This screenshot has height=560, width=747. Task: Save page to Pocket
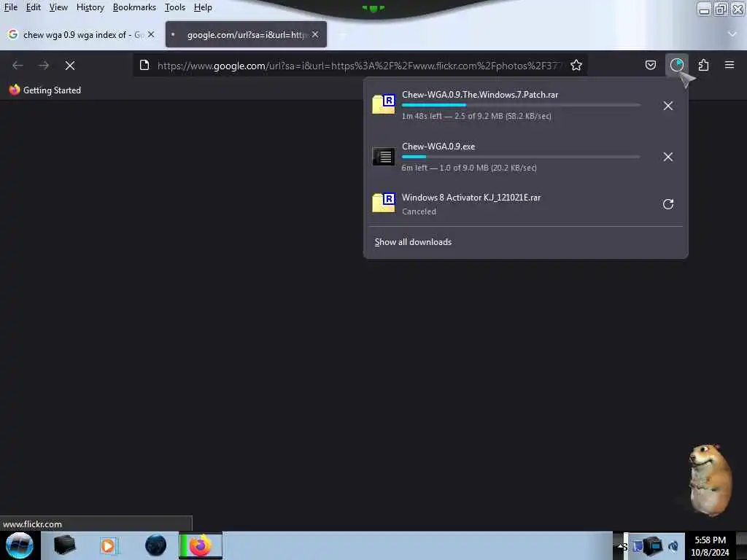tap(650, 65)
